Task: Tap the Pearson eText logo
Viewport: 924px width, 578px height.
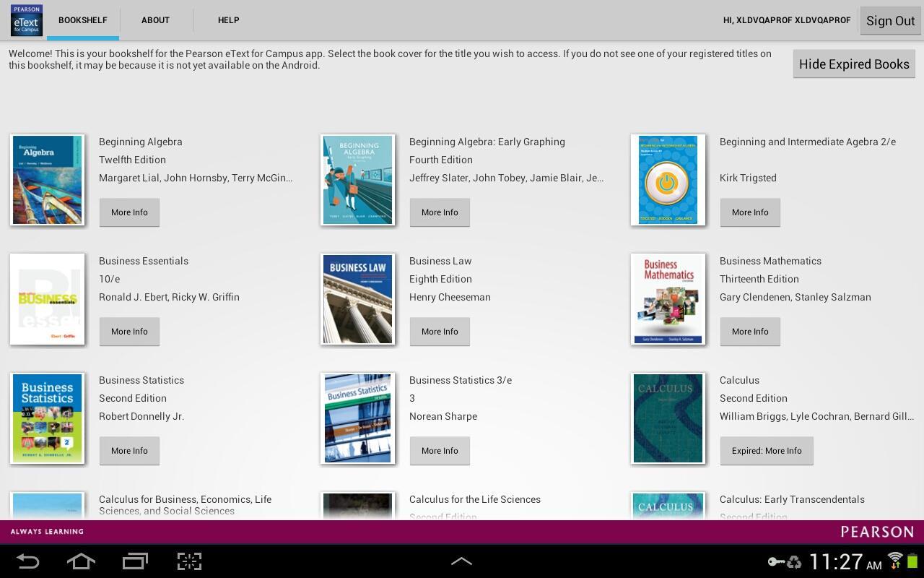Action: pyautogui.click(x=26, y=20)
